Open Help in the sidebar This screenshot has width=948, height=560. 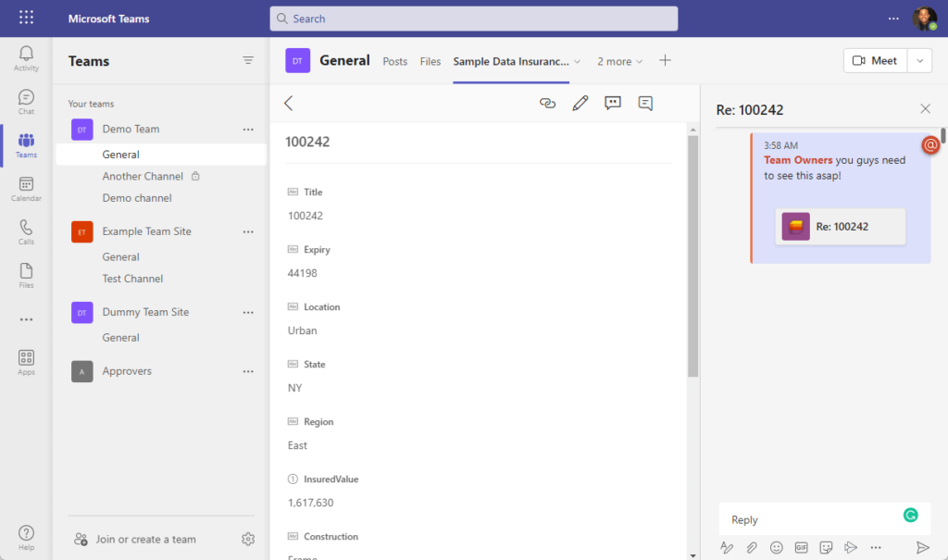click(x=26, y=538)
